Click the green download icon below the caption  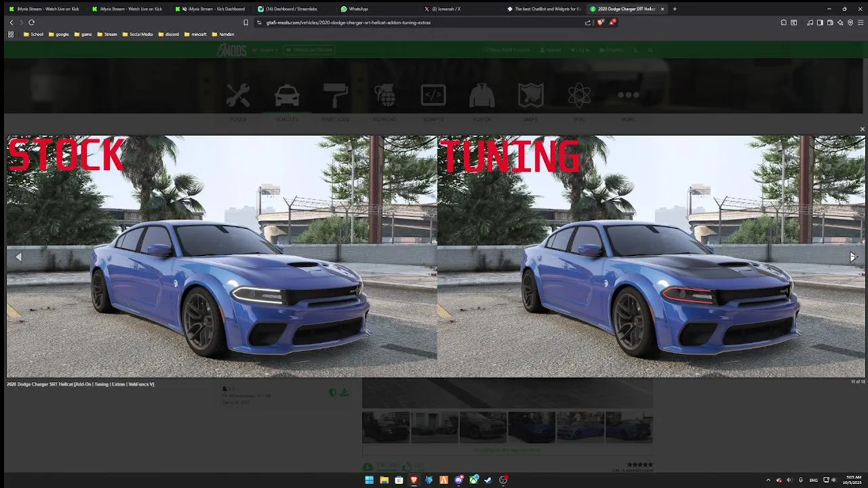pyautogui.click(x=344, y=392)
